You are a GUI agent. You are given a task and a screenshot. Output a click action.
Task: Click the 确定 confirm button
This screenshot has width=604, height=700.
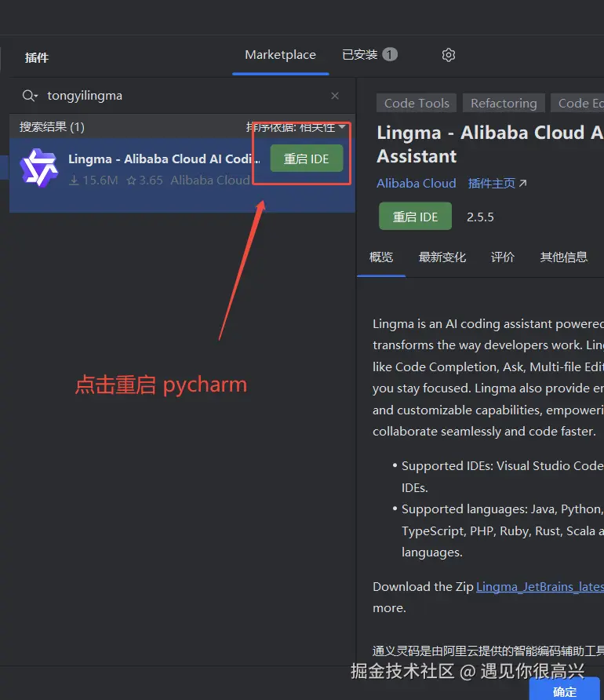(x=565, y=691)
